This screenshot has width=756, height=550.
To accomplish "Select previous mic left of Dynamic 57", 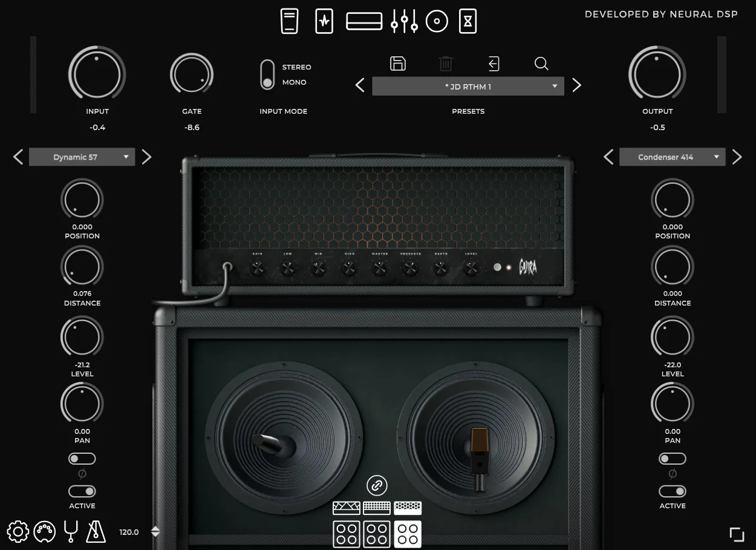I will (x=18, y=157).
